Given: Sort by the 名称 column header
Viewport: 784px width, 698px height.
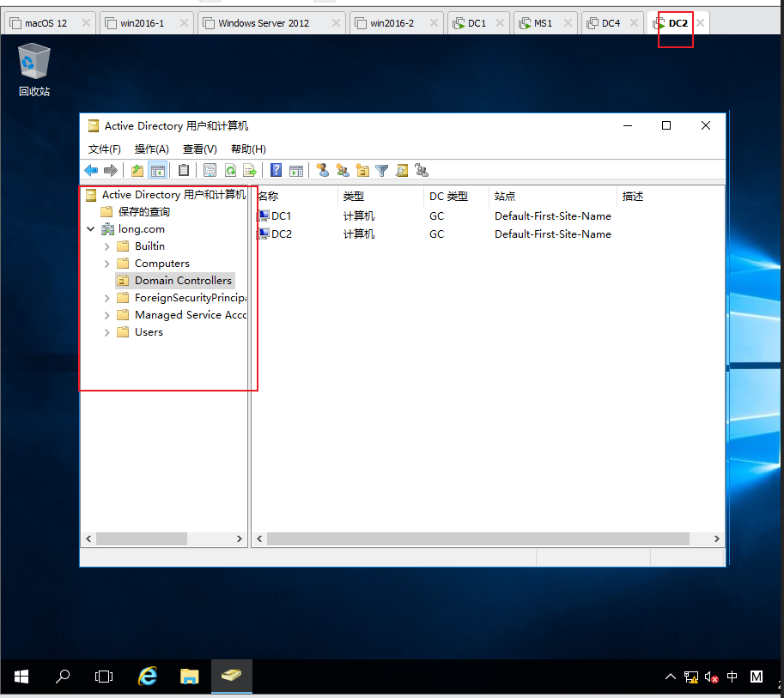Looking at the screenshot, I should point(295,197).
